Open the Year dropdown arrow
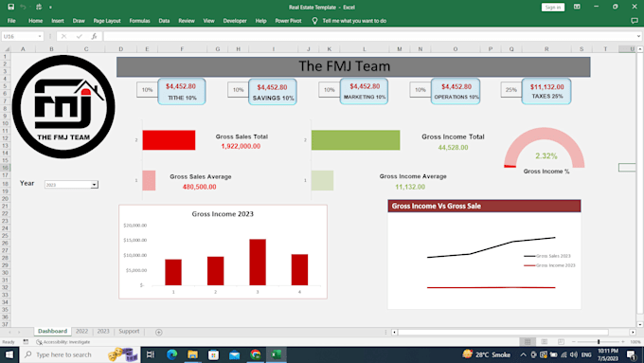 [94, 185]
